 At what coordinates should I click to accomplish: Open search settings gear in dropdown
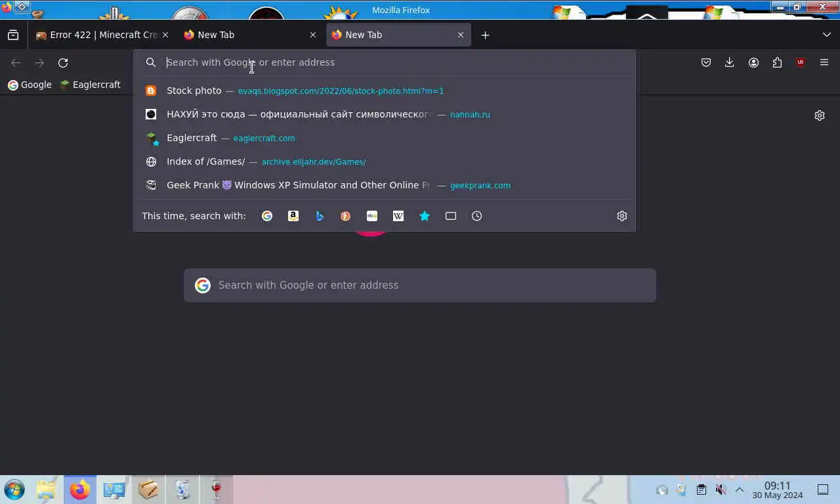click(x=622, y=216)
